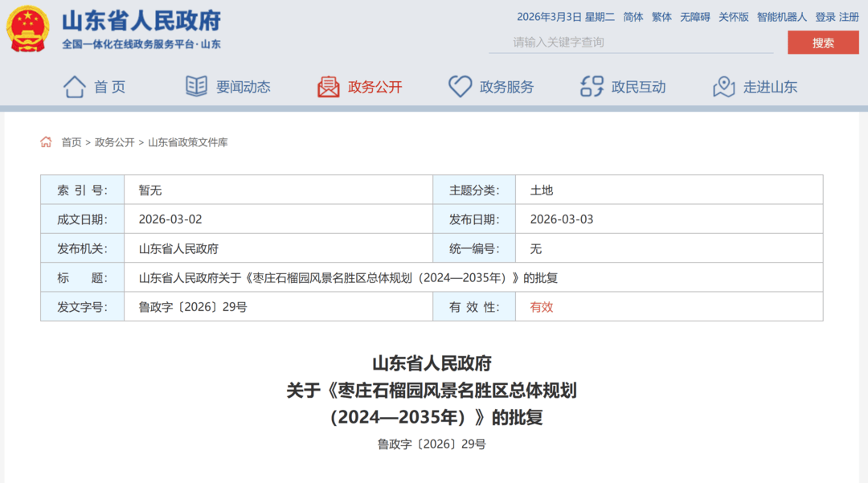The width and height of the screenshot is (868, 483).
Task: Click the national emblem logo
Action: 28,29
